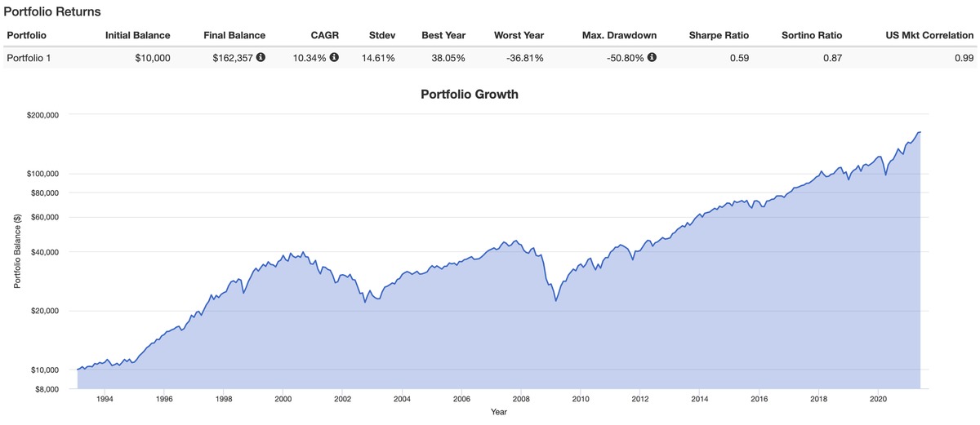Screen dimensions: 980x425
Task: Click the info icon next to CAGR percentage
Action: 334,58
